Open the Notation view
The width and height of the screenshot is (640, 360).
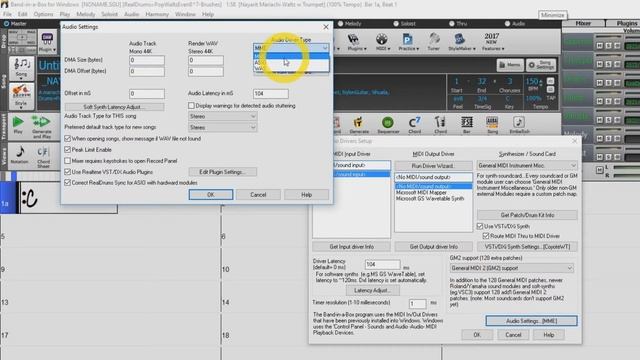(20, 155)
